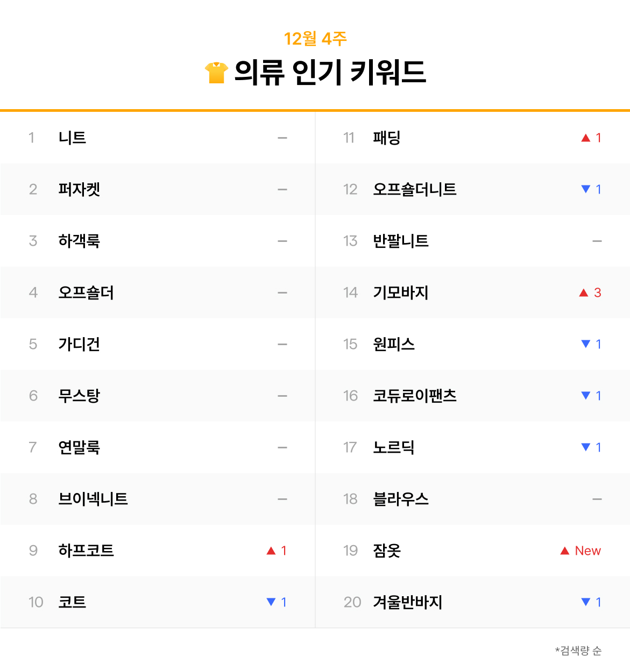Image resolution: width=630 pixels, height=672 pixels.
Task: Click the 의류 인기 키워드 title text
Action: pyautogui.click(x=330, y=73)
